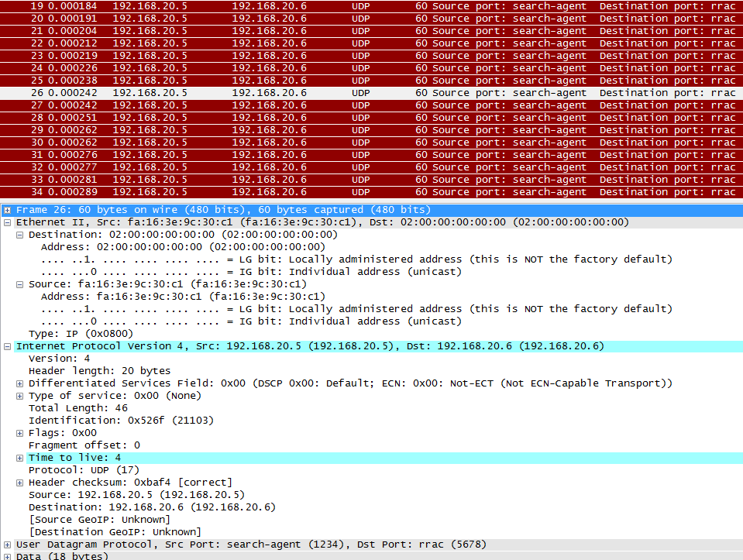Expand the Type of service node
Screen dimensions: 743x560
pyautogui.click(x=19, y=396)
